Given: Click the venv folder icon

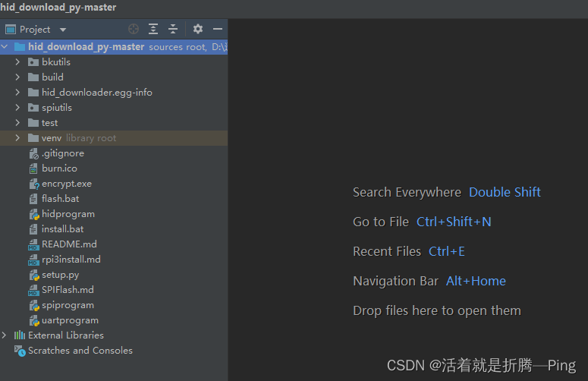Looking at the screenshot, I should (x=33, y=138).
